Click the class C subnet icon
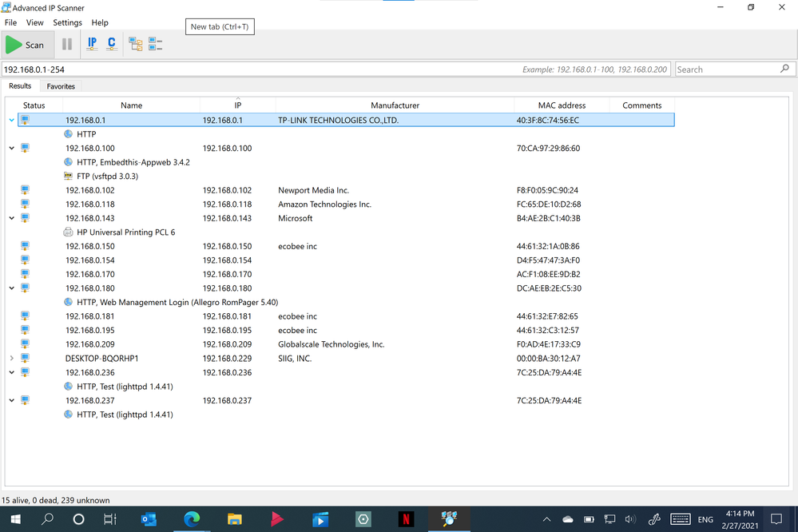 112,44
